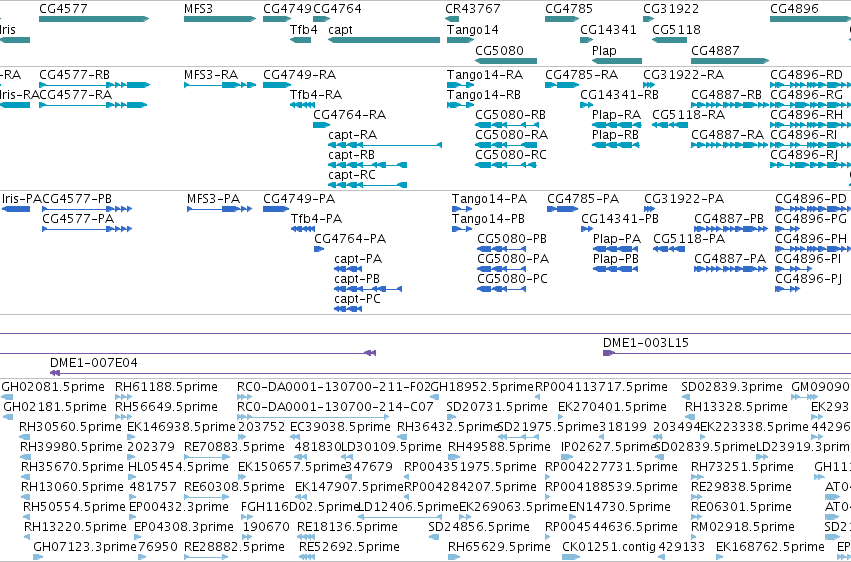The width and height of the screenshot is (851, 562).
Task: Click the CR43767 gene label
Action: (473, 9)
